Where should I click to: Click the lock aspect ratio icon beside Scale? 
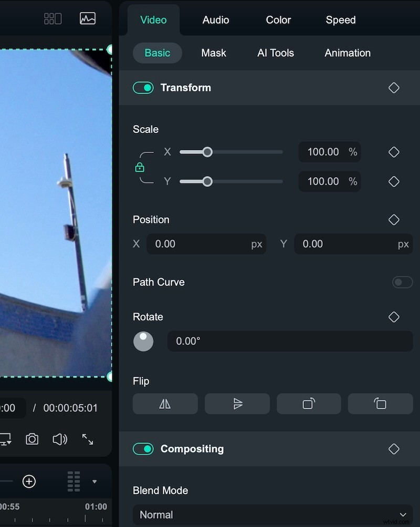pos(140,167)
